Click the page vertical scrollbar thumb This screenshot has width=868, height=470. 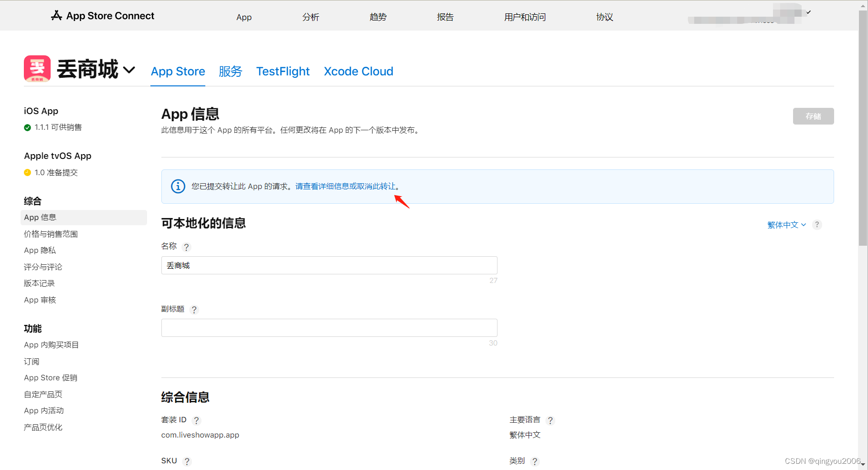[x=863, y=128]
